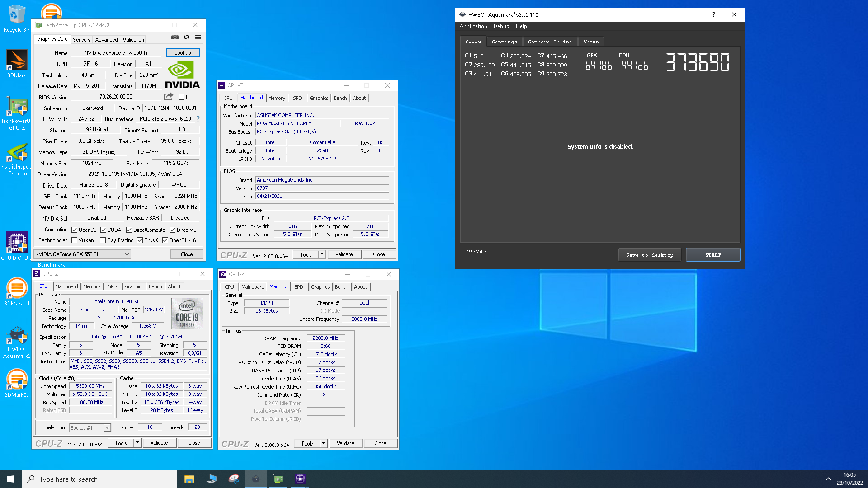The width and height of the screenshot is (868, 488).
Task: Click Intel Core i9 logo in CPU-Z
Action: (187, 313)
